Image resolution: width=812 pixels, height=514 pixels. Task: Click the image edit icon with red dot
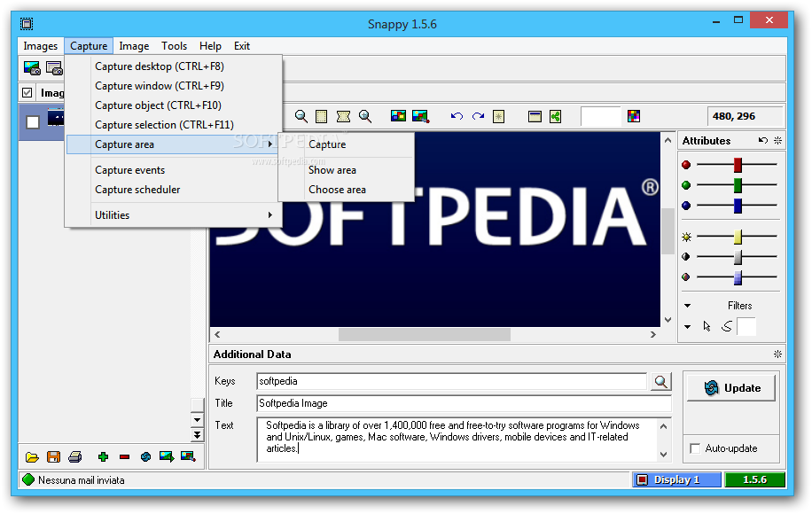[420, 116]
